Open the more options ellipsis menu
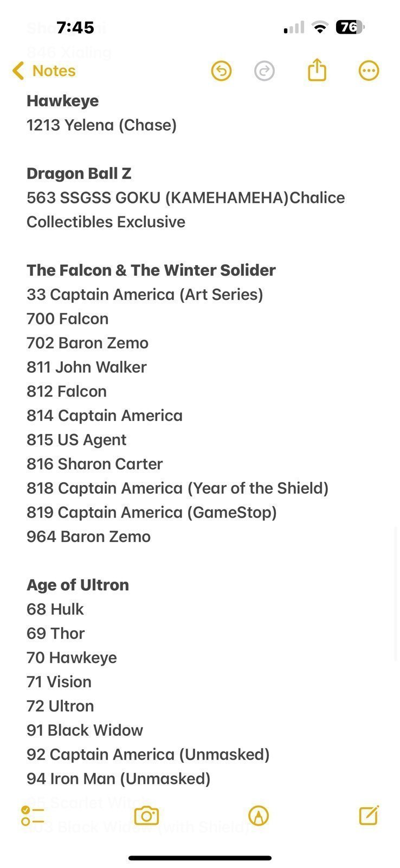 tap(369, 71)
